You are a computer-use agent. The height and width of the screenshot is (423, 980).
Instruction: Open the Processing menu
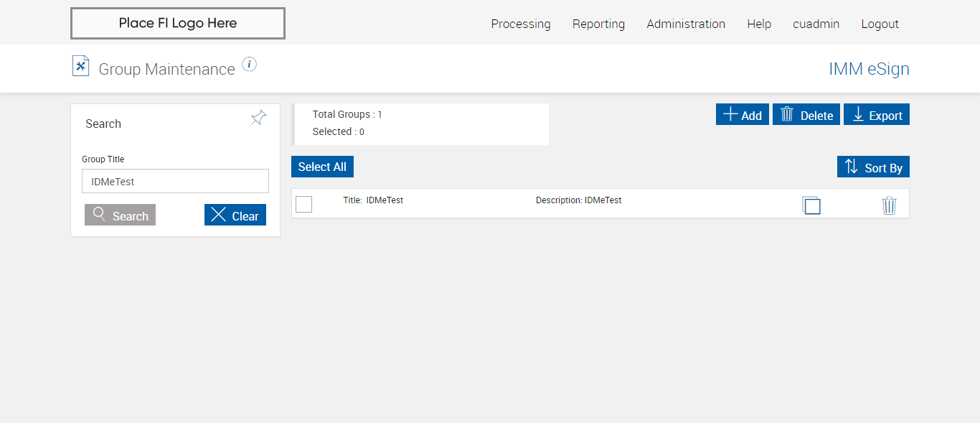pos(521,24)
